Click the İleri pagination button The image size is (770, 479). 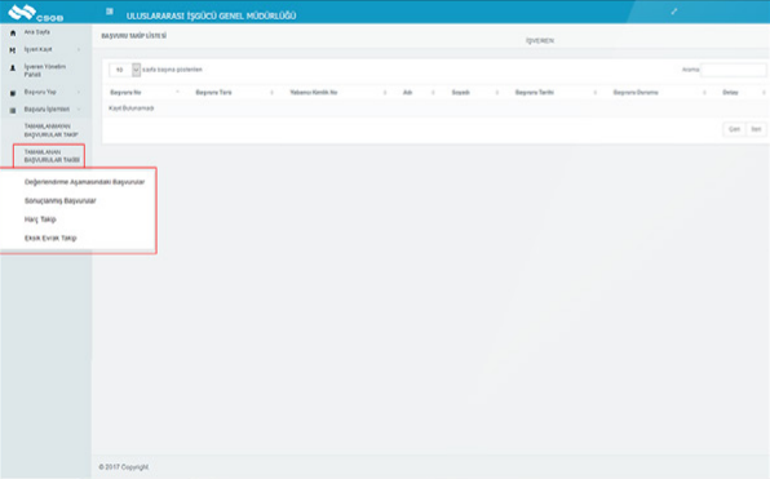756,129
